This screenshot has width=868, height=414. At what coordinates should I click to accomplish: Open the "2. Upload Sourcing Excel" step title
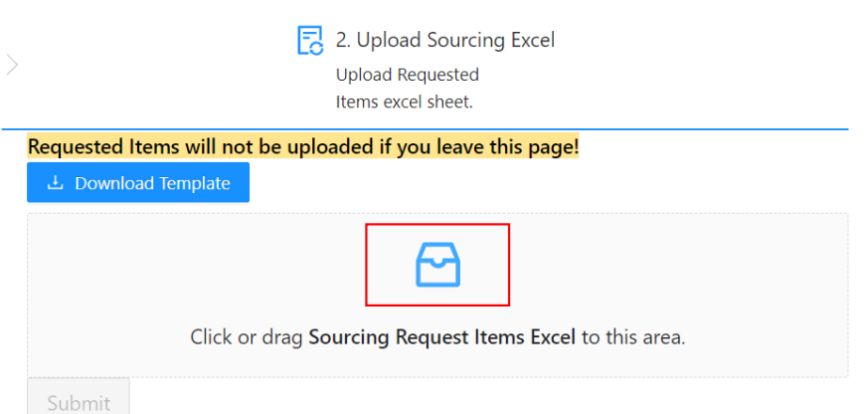click(445, 40)
